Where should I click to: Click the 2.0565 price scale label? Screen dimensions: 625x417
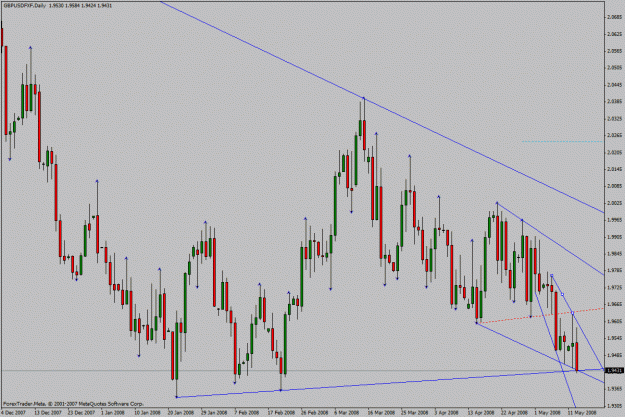pos(615,51)
